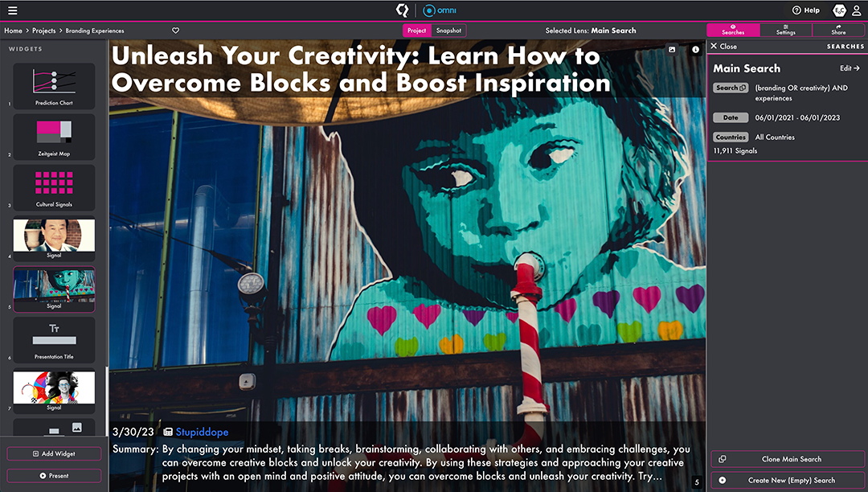Click the image icon above the signal
The width and height of the screenshot is (868, 492).
coord(672,50)
